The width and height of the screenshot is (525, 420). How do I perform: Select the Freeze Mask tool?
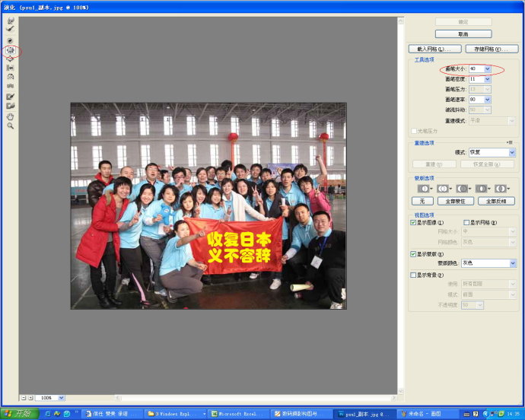(x=11, y=97)
